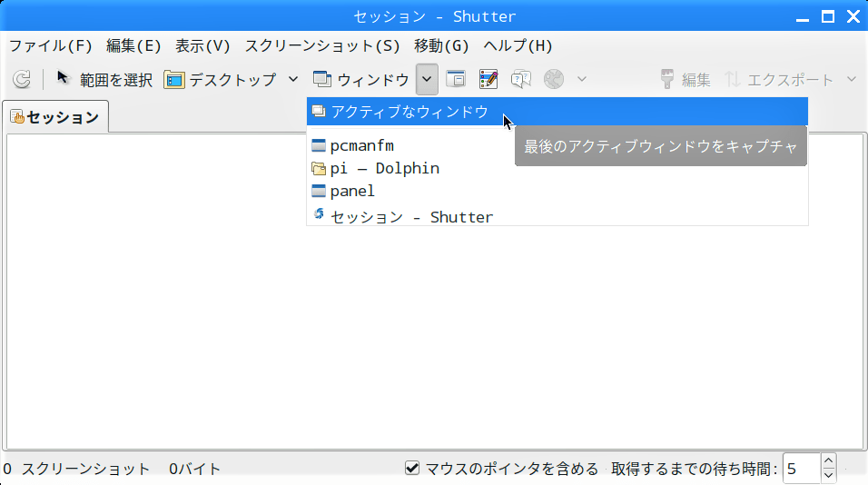Click the 0バイト status text
Image resolution: width=868 pixels, height=485 pixels.
pyautogui.click(x=194, y=469)
